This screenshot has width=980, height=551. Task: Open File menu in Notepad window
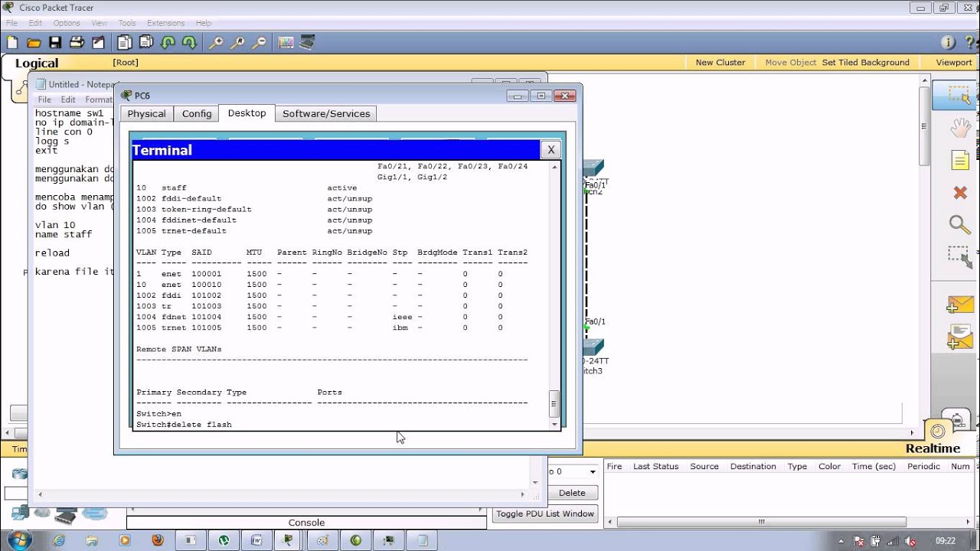[x=44, y=99]
